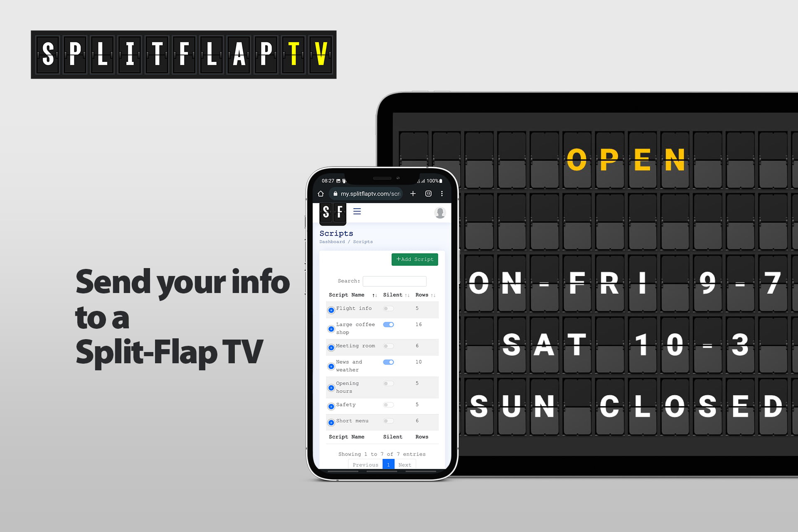798x532 pixels.
Task: Toggle the Silent switch for Large coffee shop
Action: (x=389, y=325)
